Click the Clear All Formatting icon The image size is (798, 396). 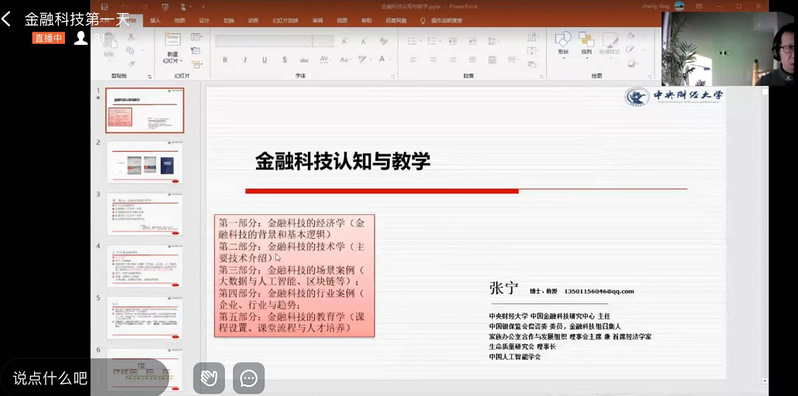coord(383,41)
